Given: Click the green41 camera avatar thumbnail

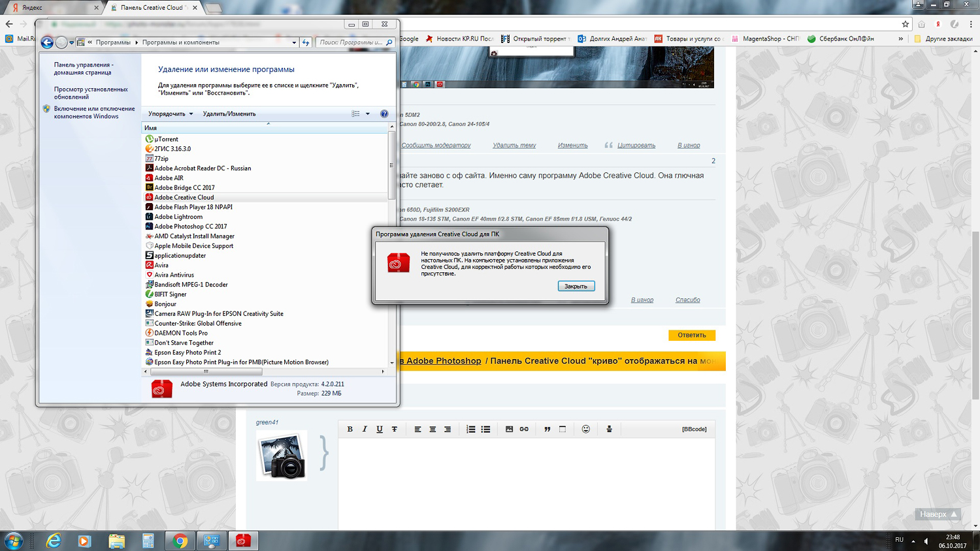Looking at the screenshot, I should coord(282,455).
